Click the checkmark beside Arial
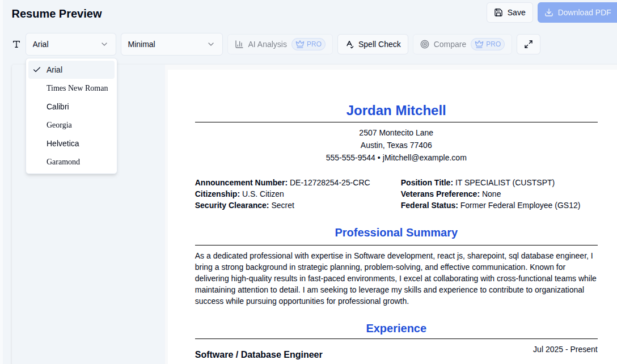The height and width of the screenshot is (364, 617). [x=37, y=69]
